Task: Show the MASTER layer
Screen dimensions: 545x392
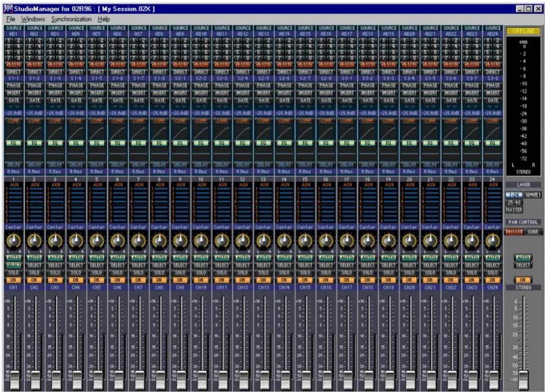Action: pyautogui.click(x=514, y=210)
